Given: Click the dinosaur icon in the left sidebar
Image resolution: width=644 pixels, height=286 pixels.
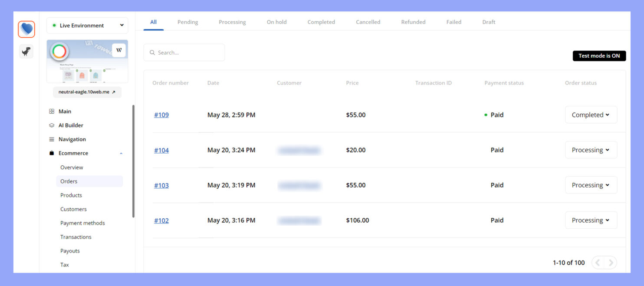Looking at the screenshot, I should pos(26,51).
